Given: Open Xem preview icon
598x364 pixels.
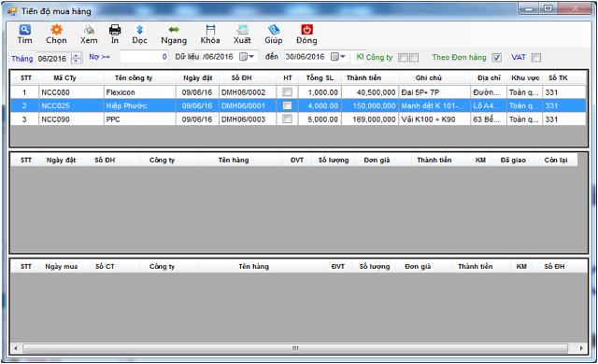Looking at the screenshot, I should coord(89,29).
